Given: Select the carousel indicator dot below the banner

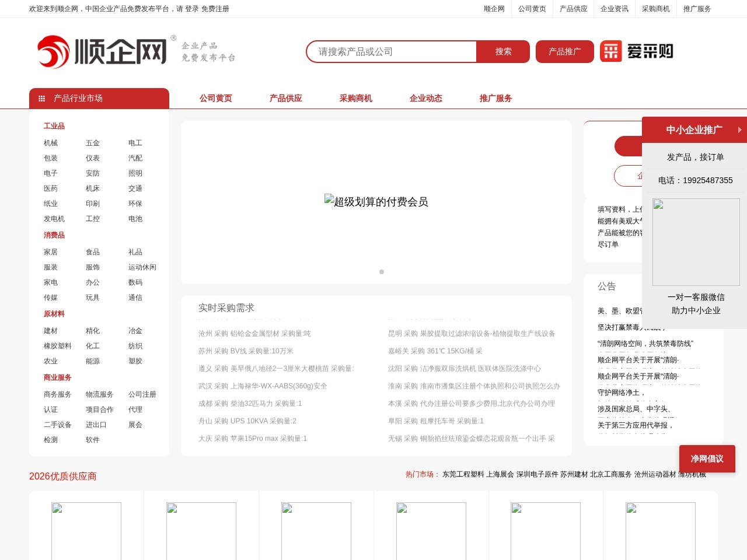Looking at the screenshot, I should click(381, 272).
